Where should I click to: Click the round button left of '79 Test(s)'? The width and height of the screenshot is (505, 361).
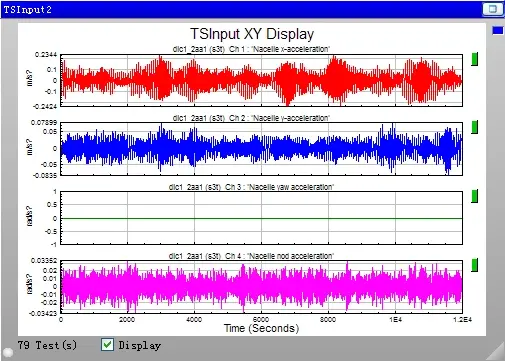pos(8,352)
